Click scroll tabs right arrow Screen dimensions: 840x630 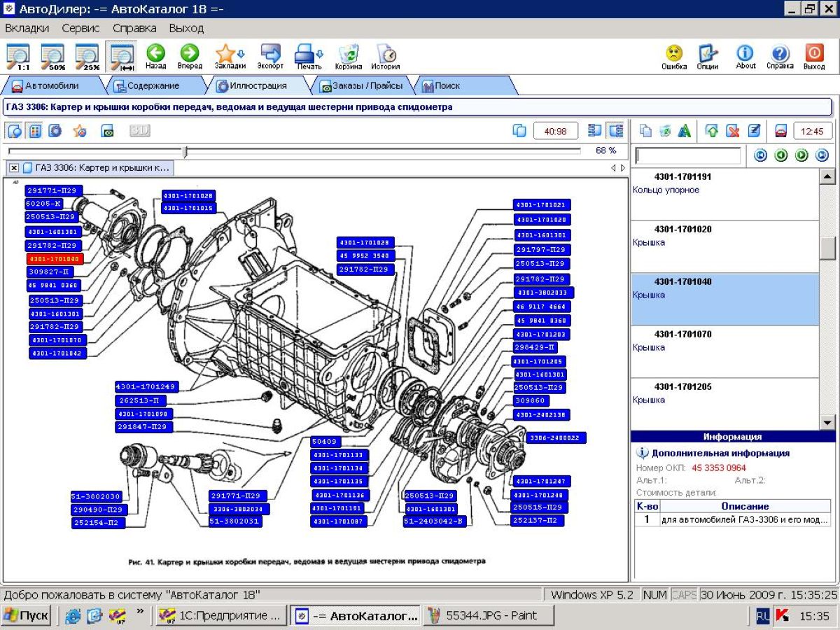click(623, 168)
